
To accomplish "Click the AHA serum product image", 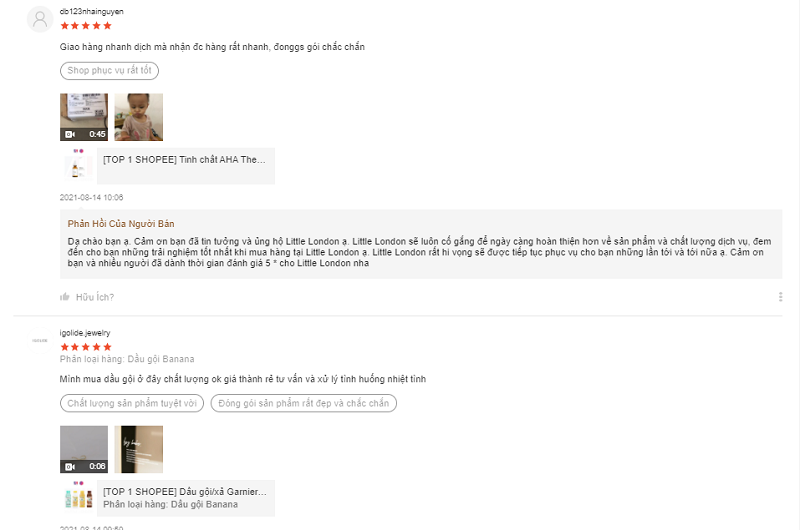I will [x=78, y=166].
